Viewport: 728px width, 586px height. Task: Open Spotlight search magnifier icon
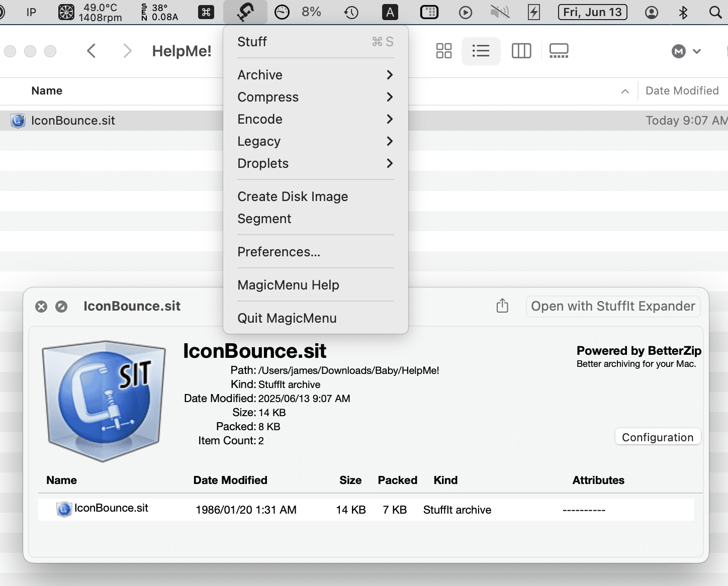tap(715, 12)
